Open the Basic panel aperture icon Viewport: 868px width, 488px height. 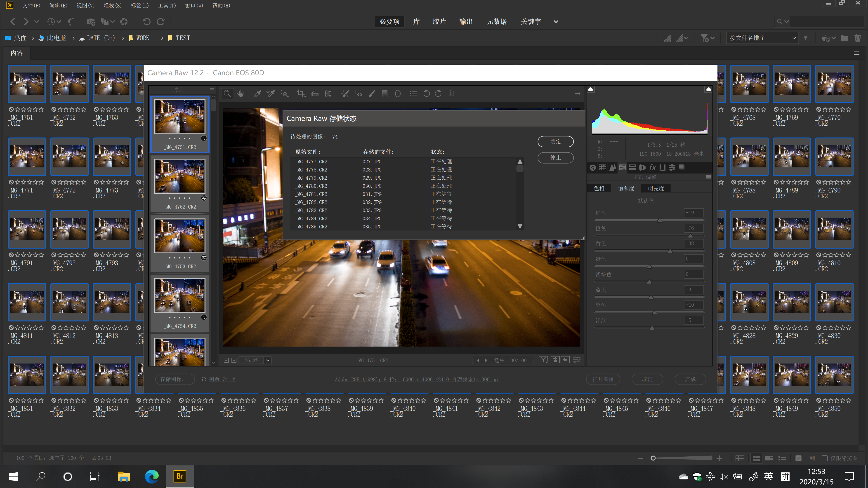click(593, 168)
